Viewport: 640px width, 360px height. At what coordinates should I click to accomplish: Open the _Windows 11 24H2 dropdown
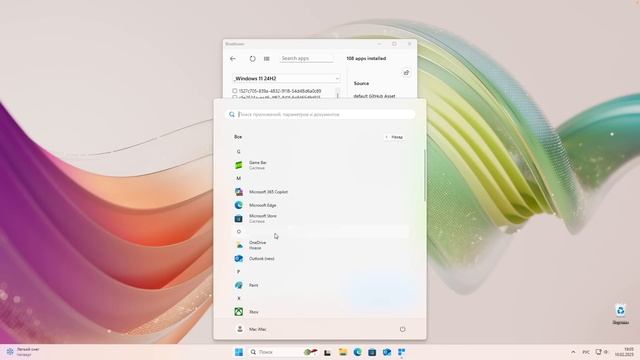[x=286, y=78]
